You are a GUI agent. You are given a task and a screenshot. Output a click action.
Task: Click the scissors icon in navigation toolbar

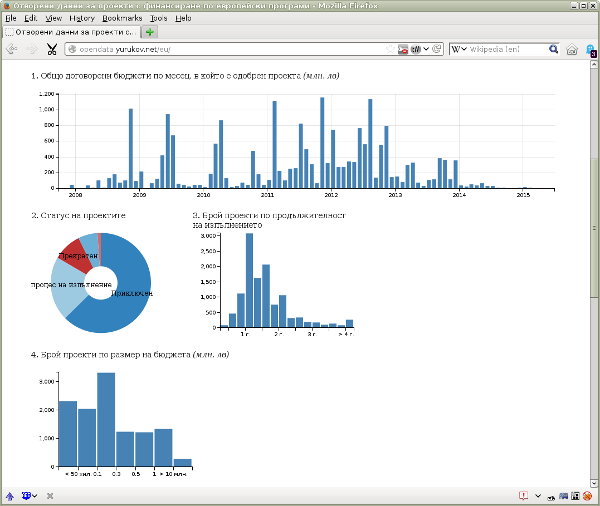[x=52, y=49]
